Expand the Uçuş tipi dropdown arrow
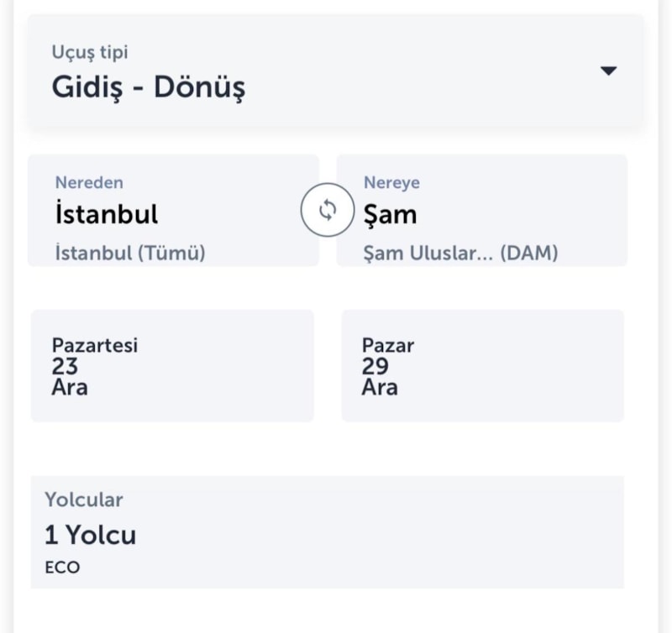672x633 pixels. (609, 71)
